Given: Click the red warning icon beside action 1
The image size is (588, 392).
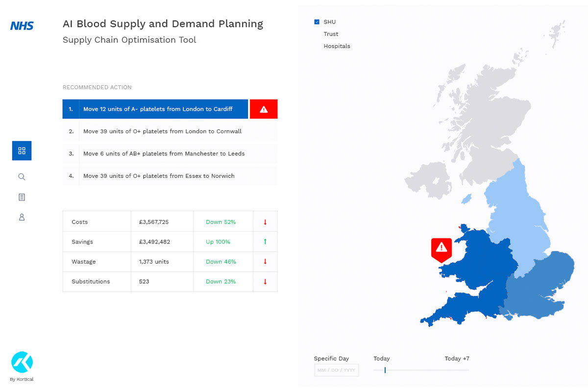Looking at the screenshot, I should tap(264, 109).
